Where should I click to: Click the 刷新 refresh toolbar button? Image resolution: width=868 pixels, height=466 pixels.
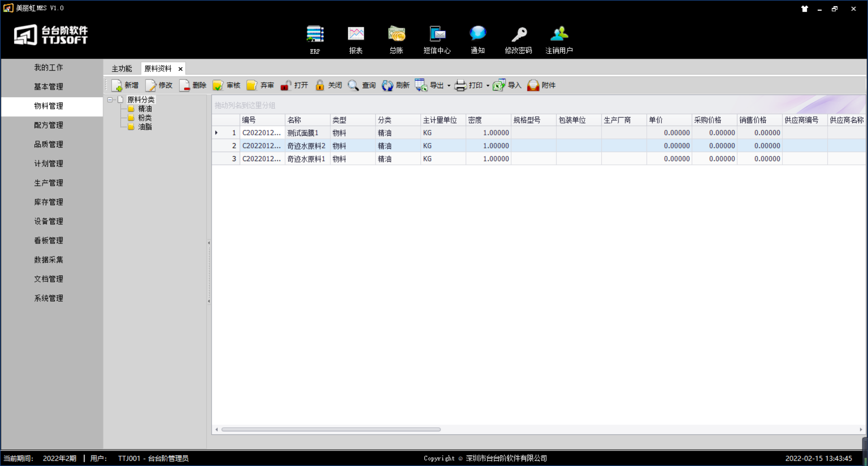coord(396,86)
